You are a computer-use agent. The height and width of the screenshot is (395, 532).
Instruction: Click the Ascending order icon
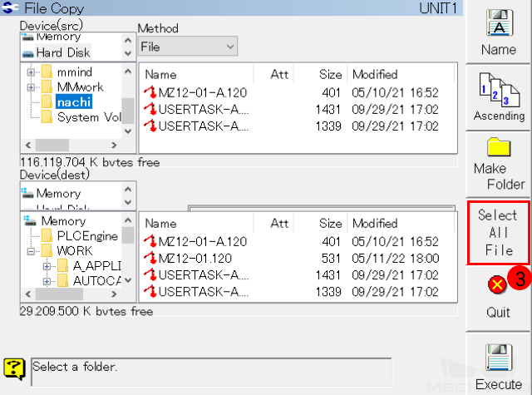tap(499, 90)
